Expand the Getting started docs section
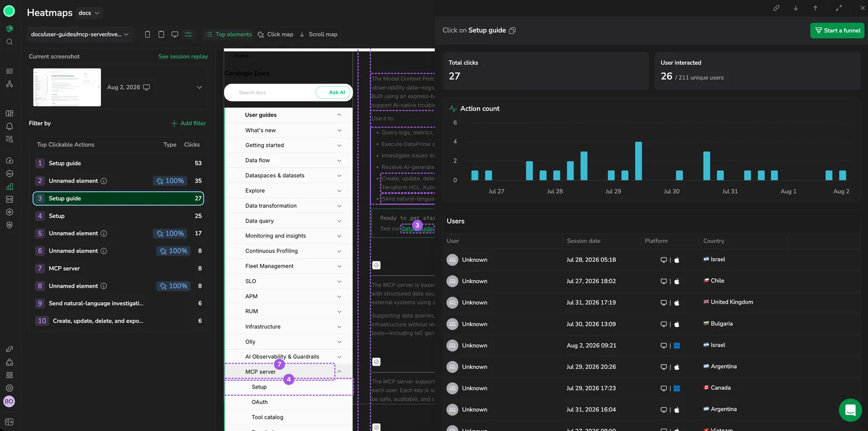 339,145
